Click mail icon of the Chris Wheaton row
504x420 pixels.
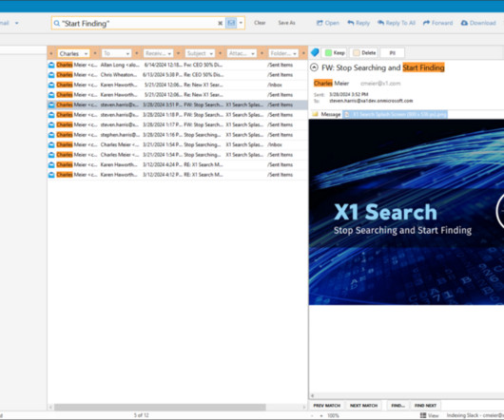tap(51, 75)
